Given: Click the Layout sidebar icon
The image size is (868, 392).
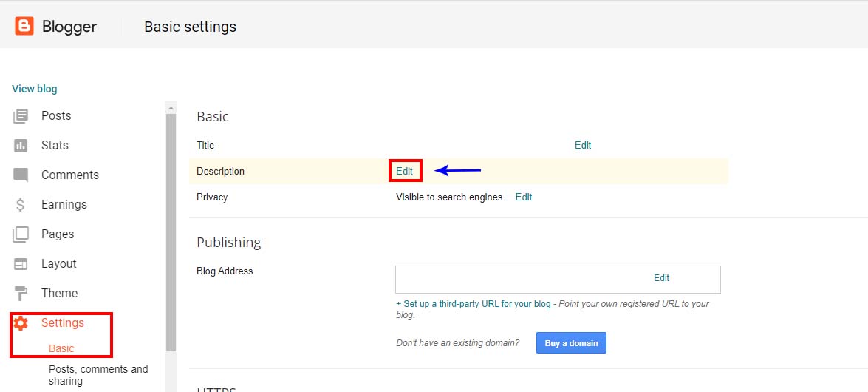Looking at the screenshot, I should [21, 264].
